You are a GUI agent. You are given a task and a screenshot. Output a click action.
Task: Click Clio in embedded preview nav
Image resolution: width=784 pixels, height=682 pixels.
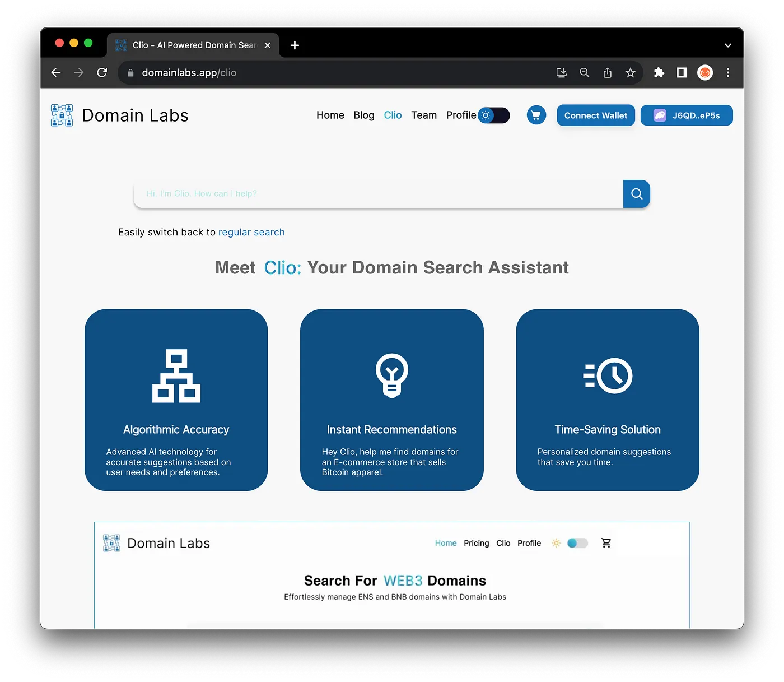(x=503, y=543)
